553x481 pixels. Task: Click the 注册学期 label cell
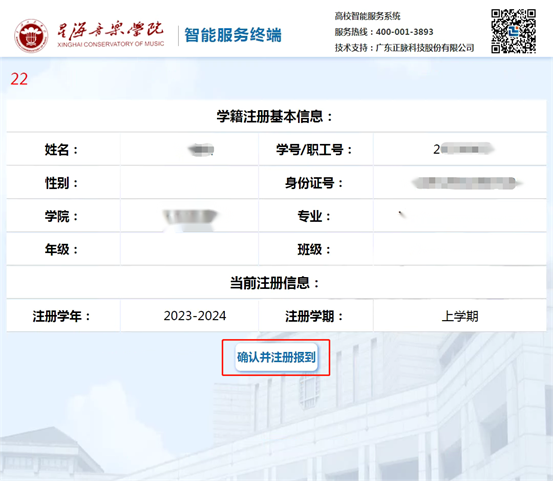click(316, 316)
